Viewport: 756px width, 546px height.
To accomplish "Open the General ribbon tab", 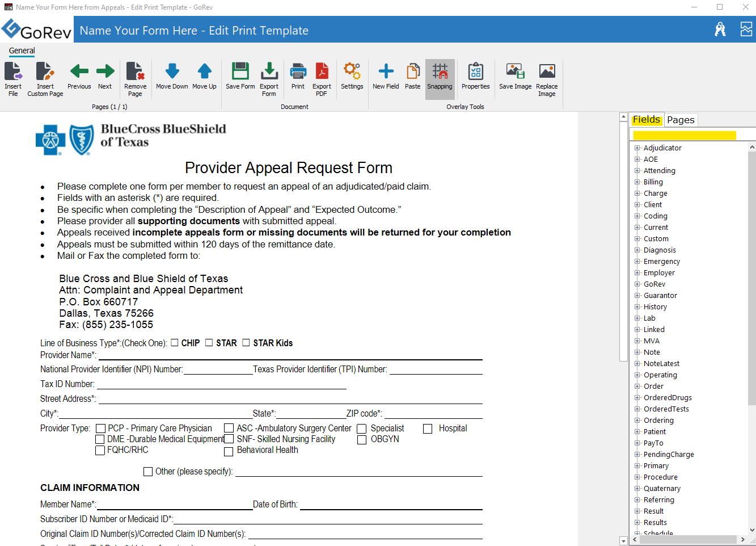I will [22, 51].
